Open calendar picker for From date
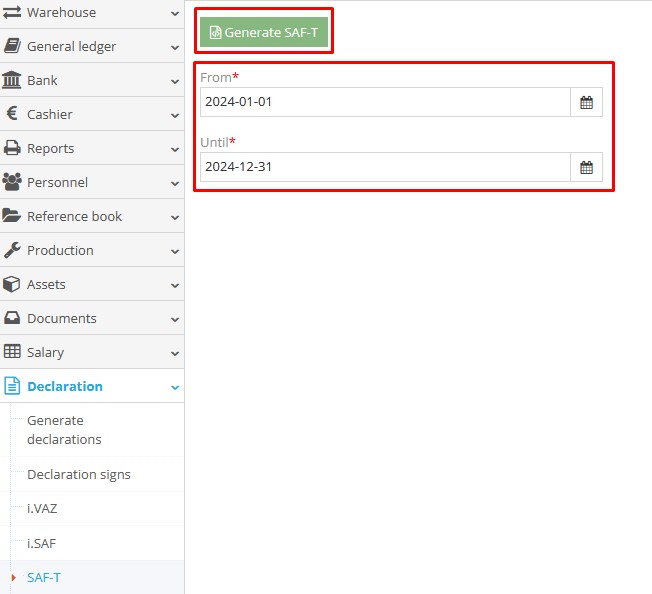The height and width of the screenshot is (594, 652). click(587, 102)
